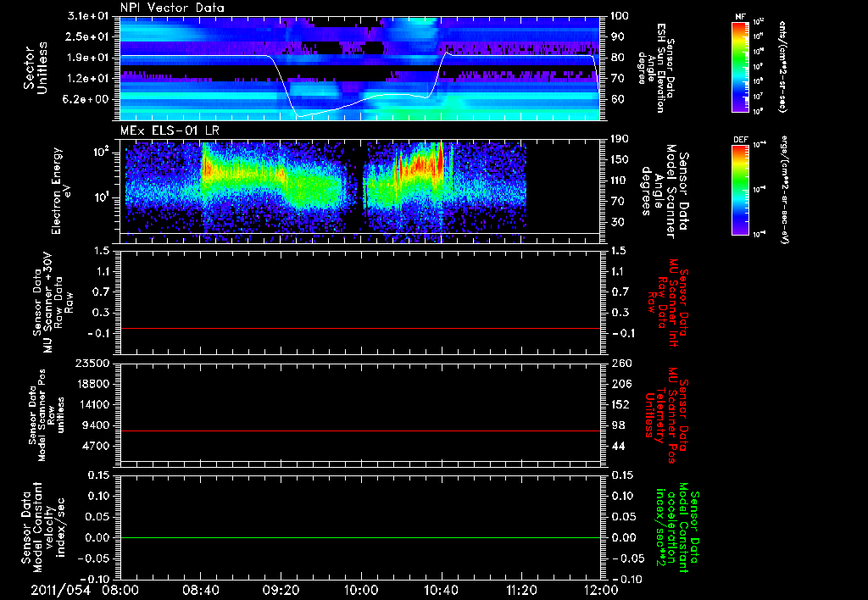Image resolution: width=868 pixels, height=600 pixels.
Task: Click the '1.2e+01' sector tick value
Action: pos(88,79)
